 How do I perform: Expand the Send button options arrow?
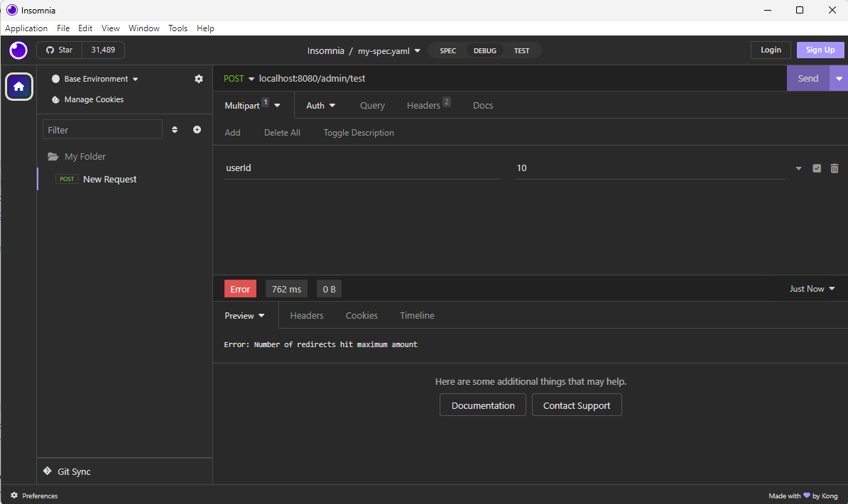[839, 78]
